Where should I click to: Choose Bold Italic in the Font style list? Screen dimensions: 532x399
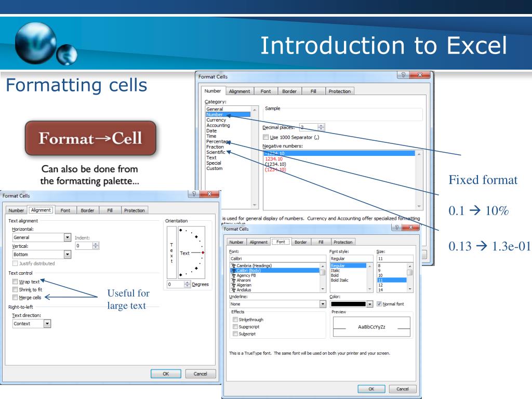tap(340, 280)
